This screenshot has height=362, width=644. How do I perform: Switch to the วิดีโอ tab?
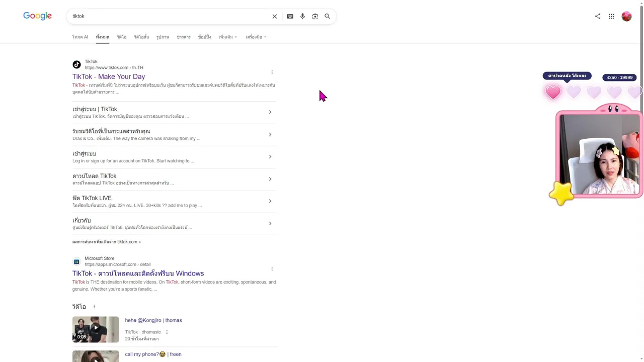coord(121,37)
